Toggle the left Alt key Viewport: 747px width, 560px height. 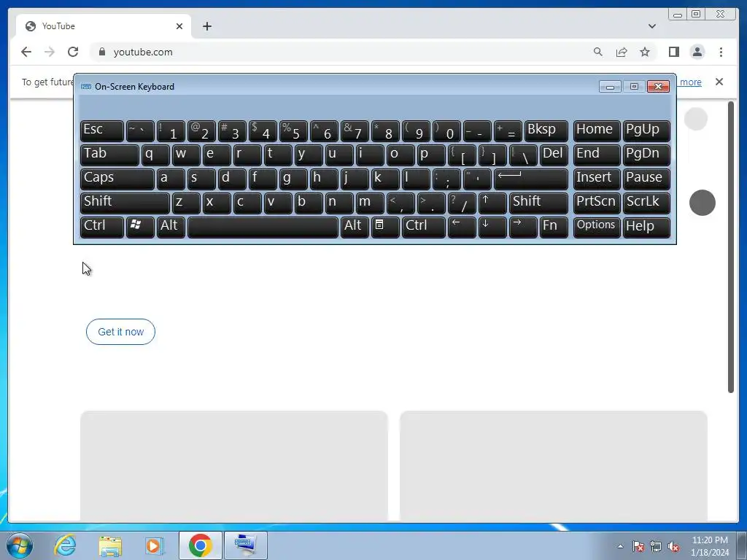pos(171,227)
